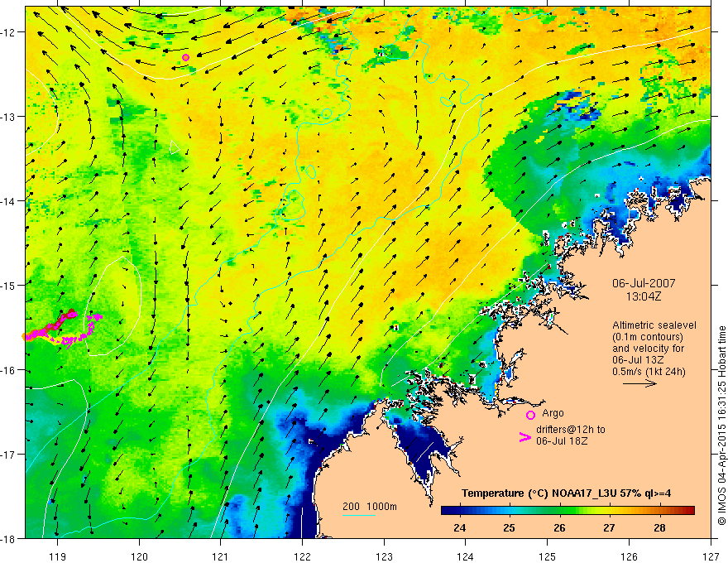Click the 27 value on the temperature scale
The image size is (728, 563).
(x=609, y=527)
